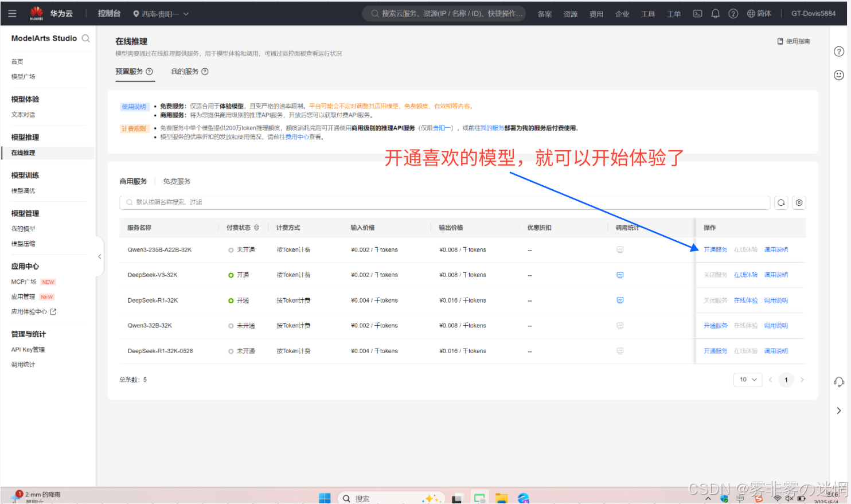851x504 pixels.
Task: Open 我的模型 in sidebar
Action: (23, 229)
